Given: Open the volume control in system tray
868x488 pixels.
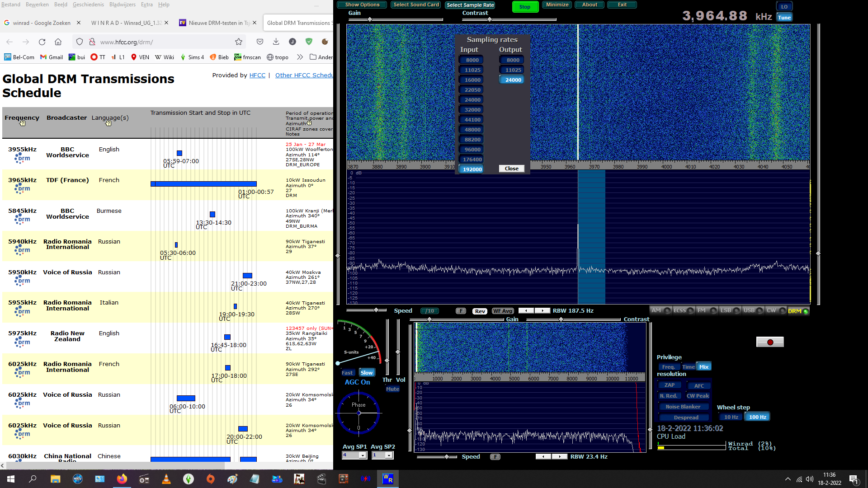Looking at the screenshot, I should [x=809, y=479].
